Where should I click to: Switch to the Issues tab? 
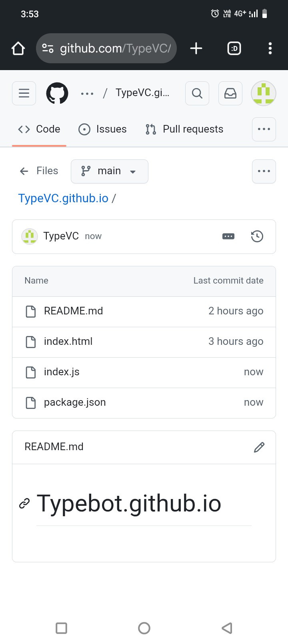pyautogui.click(x=103, y=129)
